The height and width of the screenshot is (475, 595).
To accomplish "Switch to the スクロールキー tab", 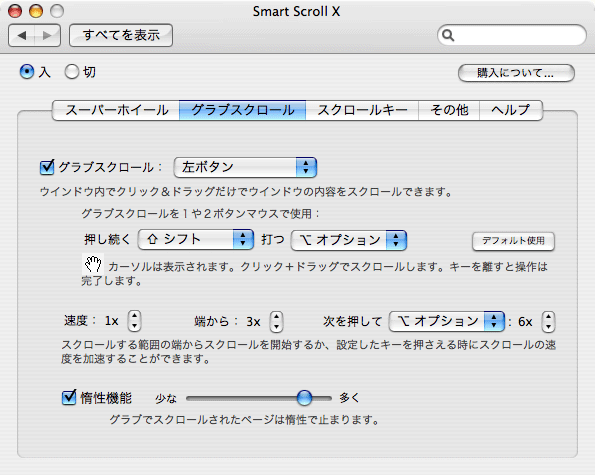I will click(362, 110).
